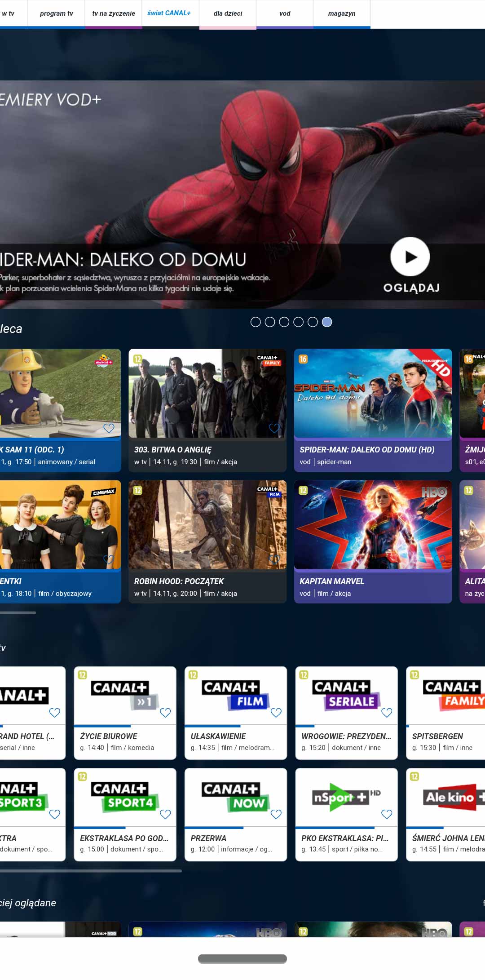Favorite the CANAL+ NOW channel heart
The height and width of the screenshot is (980, 485).
(276, 814)
